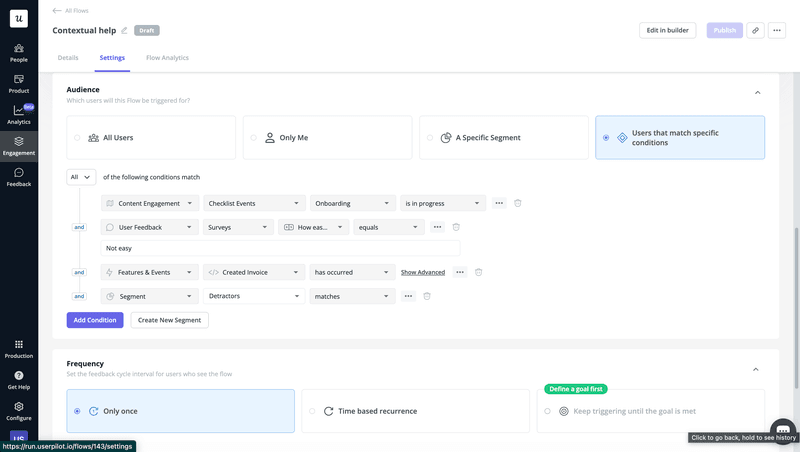Open the more options for the Onboarding checklist condition
Image resolution: width=800 pixels, height=452 pixels.
click(x=499, y=203)
